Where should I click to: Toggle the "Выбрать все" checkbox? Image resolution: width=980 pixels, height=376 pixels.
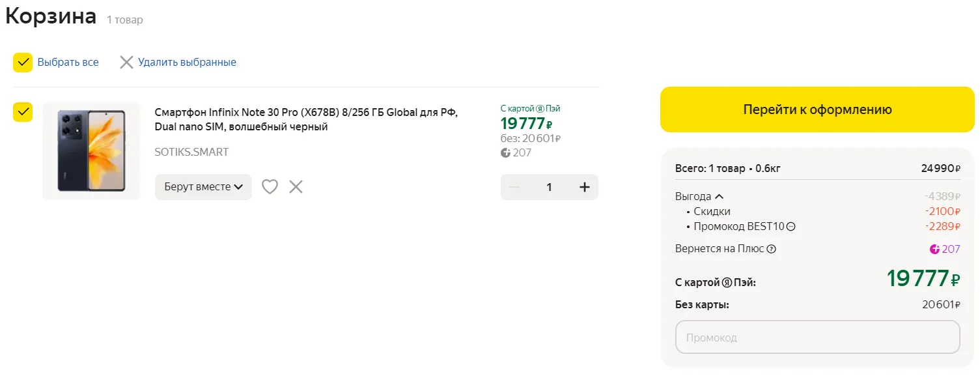pos(23,63)
